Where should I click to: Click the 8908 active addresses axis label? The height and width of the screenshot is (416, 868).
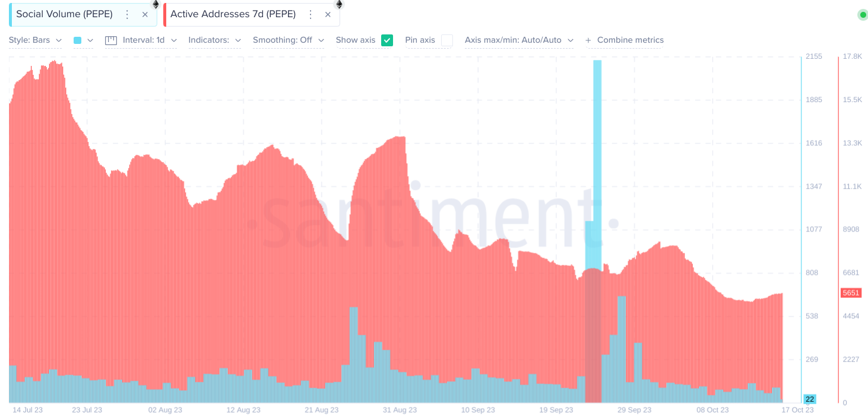[851, 229]
